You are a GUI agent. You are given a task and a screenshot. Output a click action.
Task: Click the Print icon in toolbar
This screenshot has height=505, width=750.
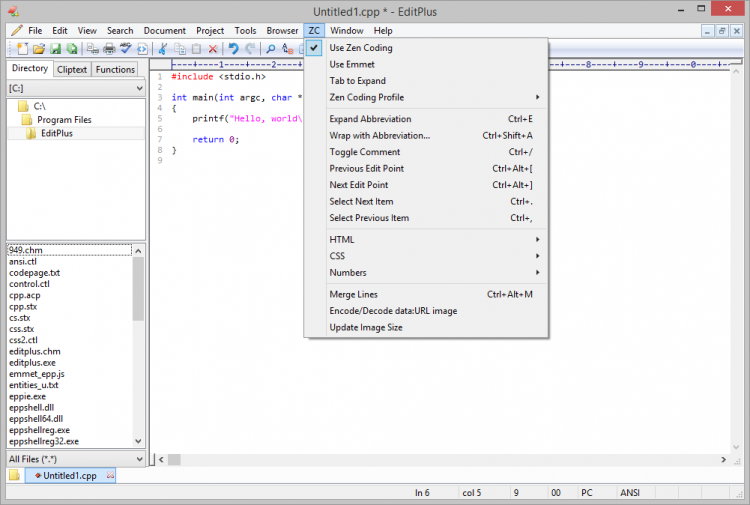(x=108, y=48)
